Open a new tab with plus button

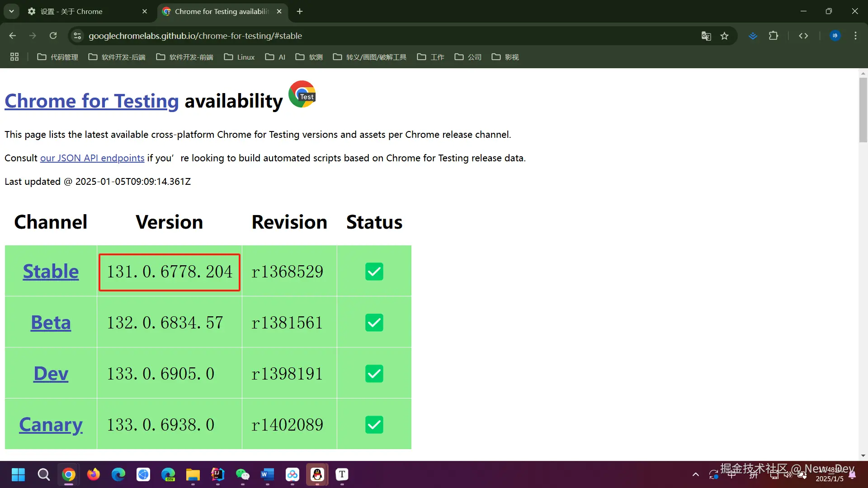(300, 11)
